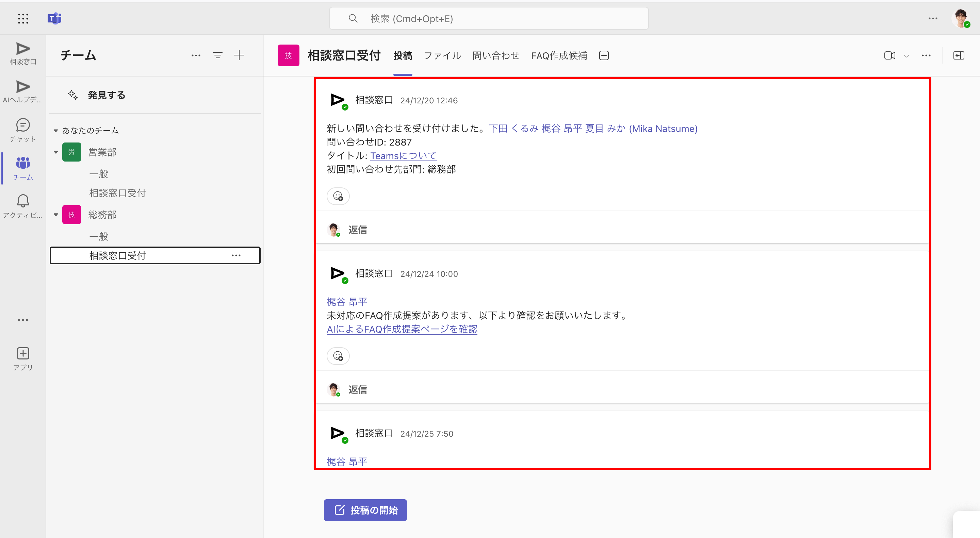Click 下田 くるみ mention
Screen dimensions: 980x538
[x=513, y=129]
